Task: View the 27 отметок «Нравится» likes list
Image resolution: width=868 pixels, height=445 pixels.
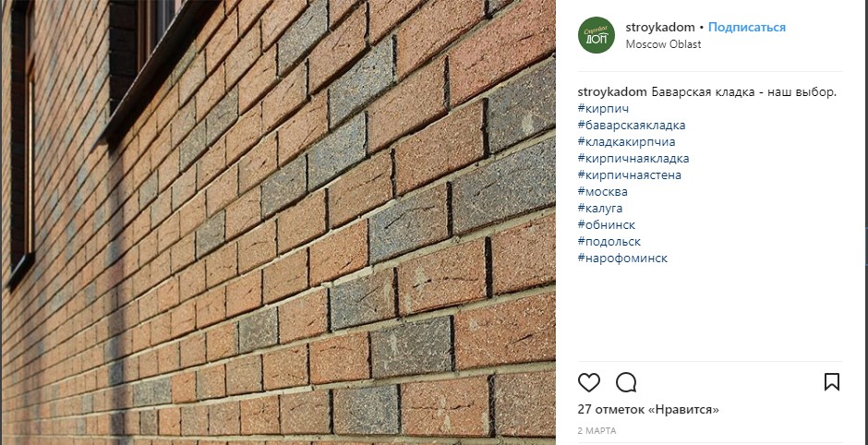Action: pos(648,410)
